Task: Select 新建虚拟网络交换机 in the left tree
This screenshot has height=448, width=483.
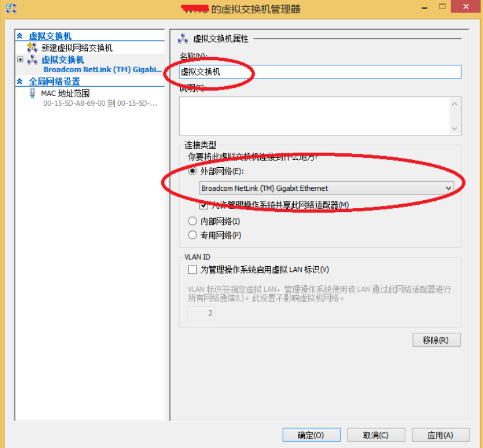Action: pyautogui.click(x=77, y=48)
